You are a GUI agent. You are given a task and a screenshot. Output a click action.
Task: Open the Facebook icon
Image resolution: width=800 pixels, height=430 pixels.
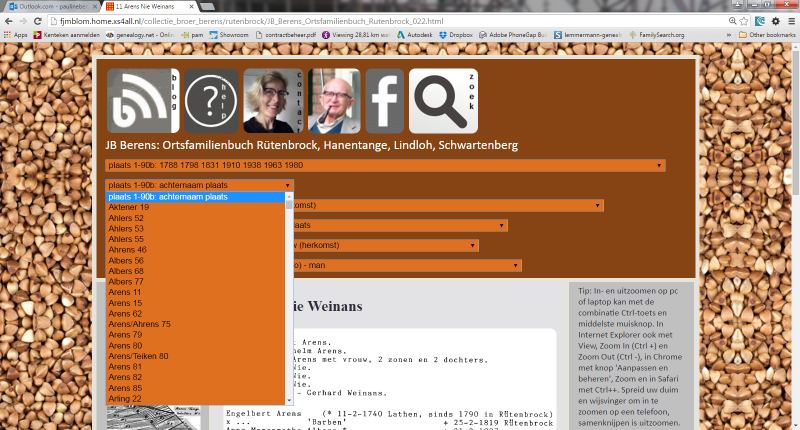coord(385,101)
